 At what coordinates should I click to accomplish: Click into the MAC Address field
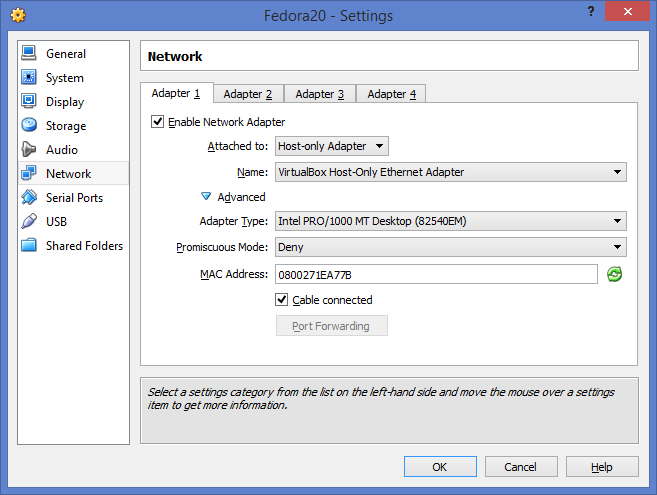(x=436, y=274)
